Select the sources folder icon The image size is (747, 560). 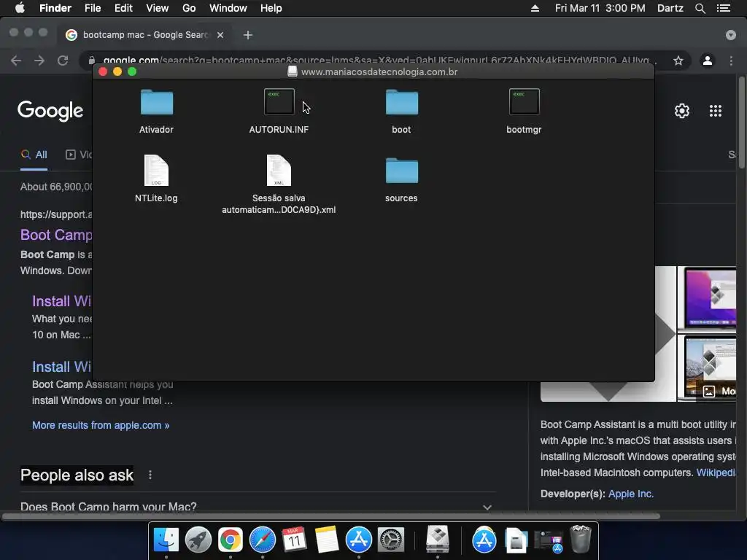[x=402, y=171]
